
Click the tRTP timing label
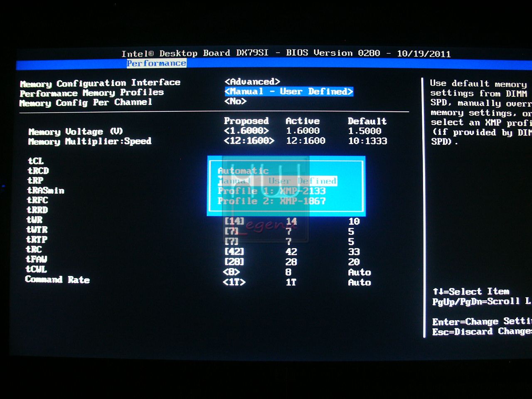point(37,239)
